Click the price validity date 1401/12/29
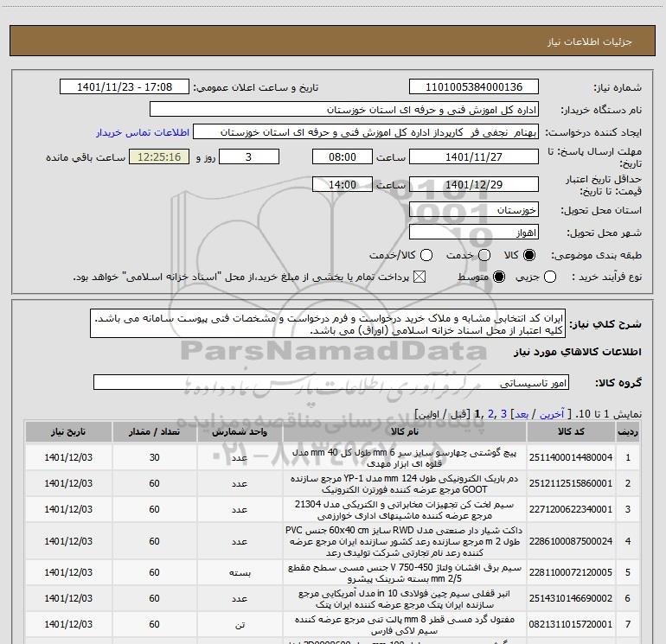 click(x=474, y=184)
